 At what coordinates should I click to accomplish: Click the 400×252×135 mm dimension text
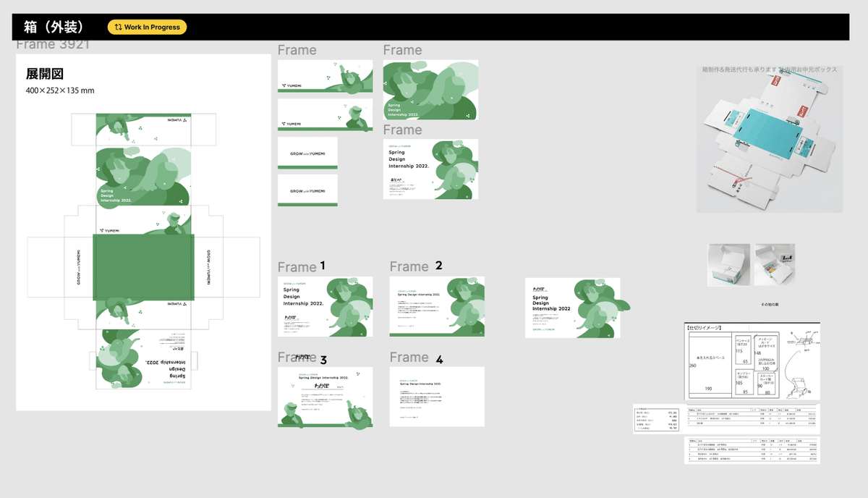(60, 90)
